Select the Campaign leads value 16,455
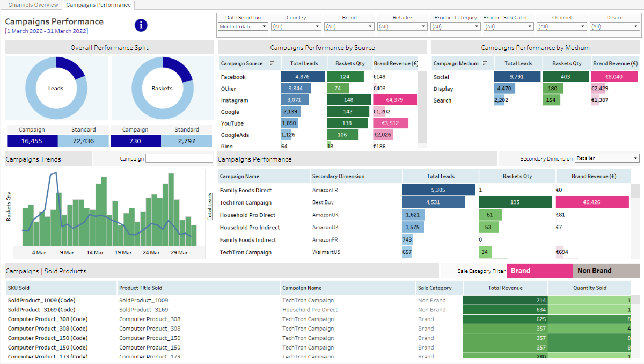The width and height of the screenshot is (644, 364). 32,141
